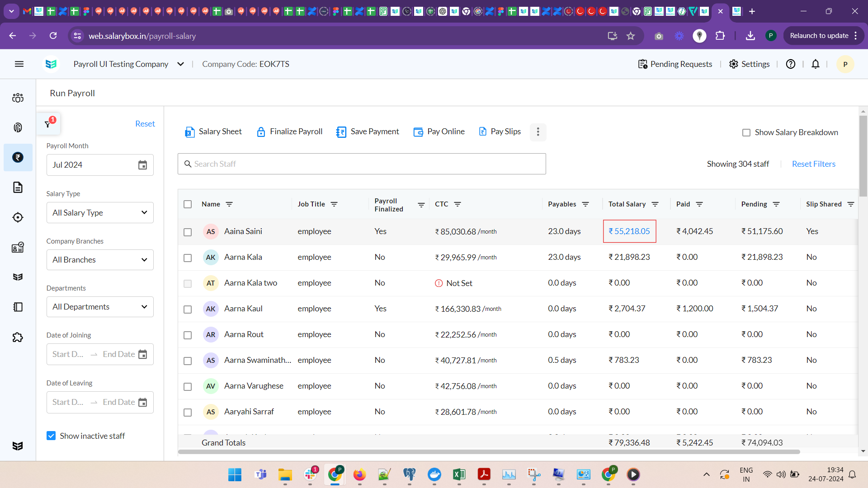Open the notifications bell icon
The image size is (868, 488).
tap(816, 64)
